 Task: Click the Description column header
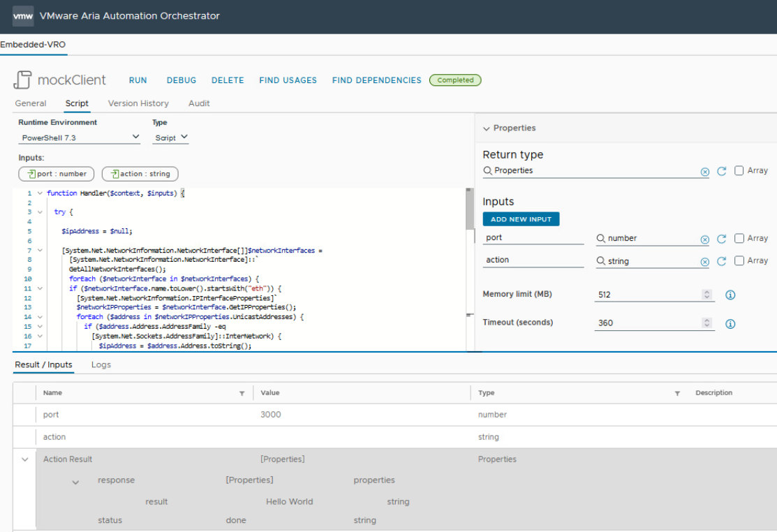[713, 393]
